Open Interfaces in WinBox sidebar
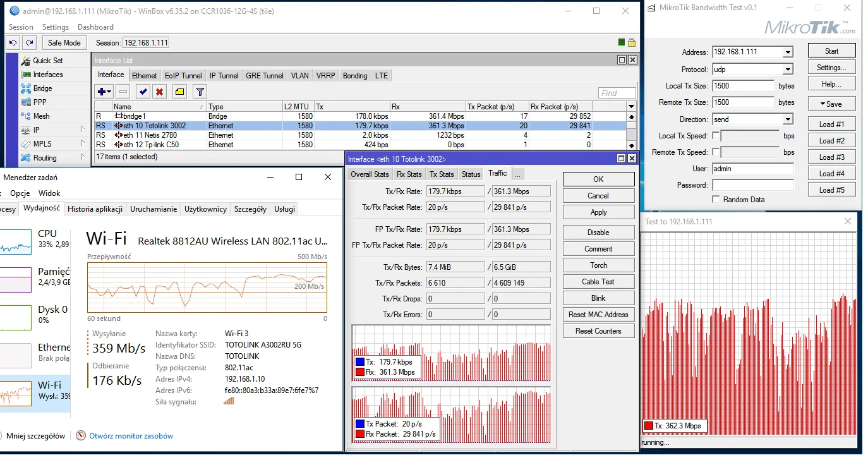 pyautogui.click(x=47, y=75)
